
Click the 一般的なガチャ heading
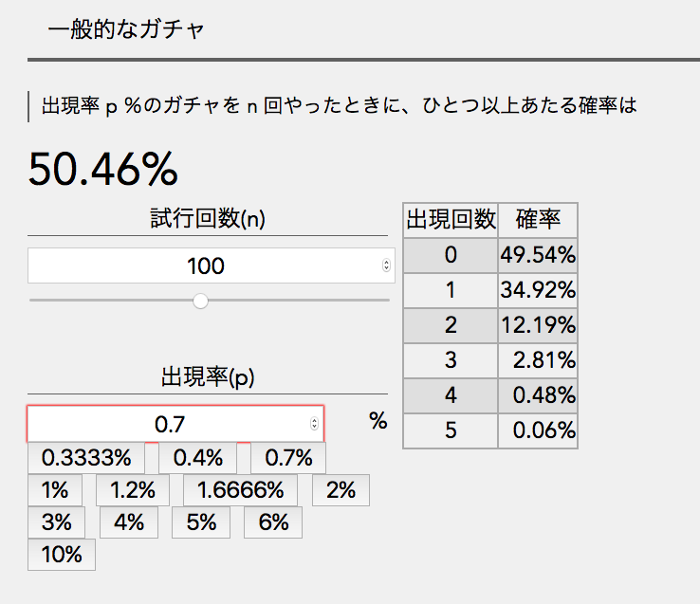point(125,29)
